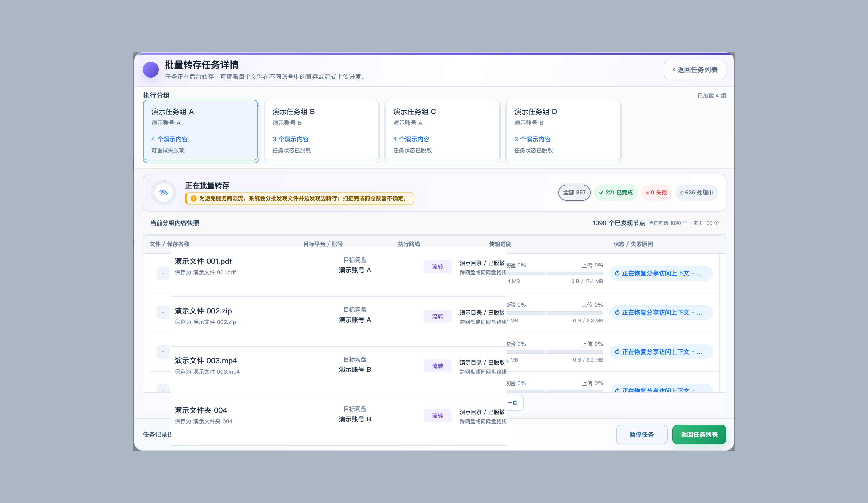Click the 1% circular progress indicator

[164, 192]
